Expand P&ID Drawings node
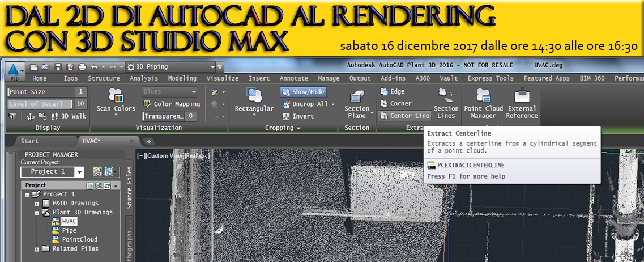This screenshot has width=644, height=262. 37,203
